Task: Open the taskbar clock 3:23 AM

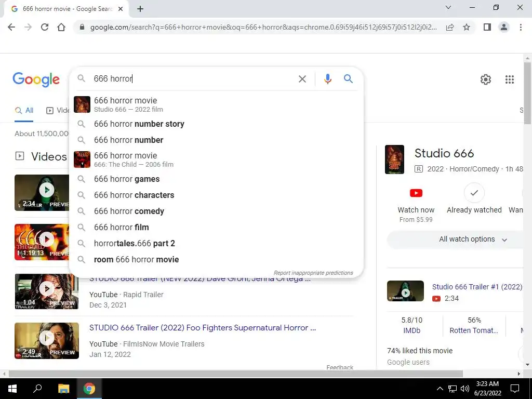Action: click(487, 389)
